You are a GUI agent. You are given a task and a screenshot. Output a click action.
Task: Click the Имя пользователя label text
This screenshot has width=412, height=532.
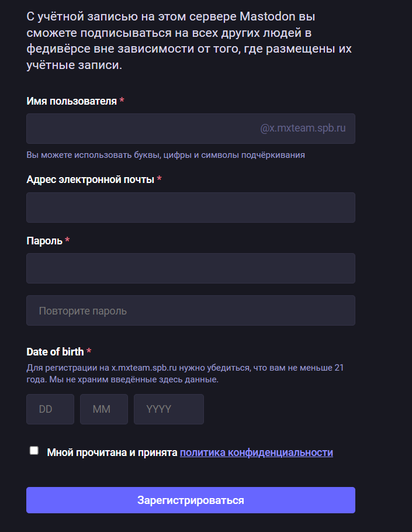coord(71,101)
